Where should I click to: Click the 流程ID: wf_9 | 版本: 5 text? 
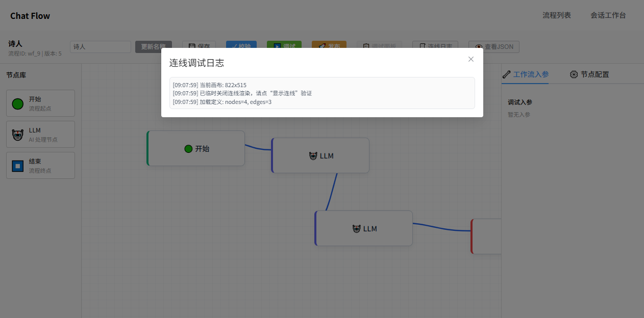[35, 54]
